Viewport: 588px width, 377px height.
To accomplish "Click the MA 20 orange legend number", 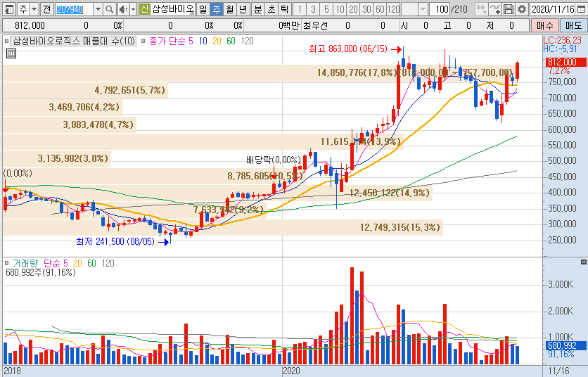I will tap(217, 41).
